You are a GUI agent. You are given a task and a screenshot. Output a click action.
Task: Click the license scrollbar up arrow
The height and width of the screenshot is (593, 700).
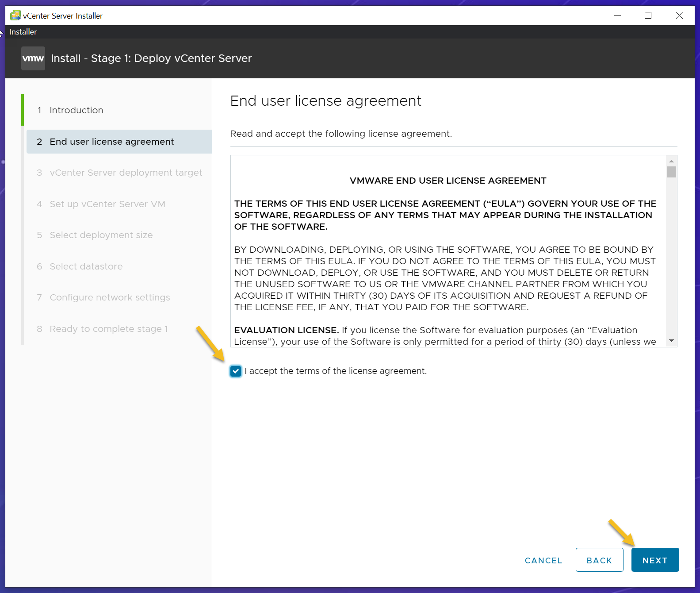671,161
